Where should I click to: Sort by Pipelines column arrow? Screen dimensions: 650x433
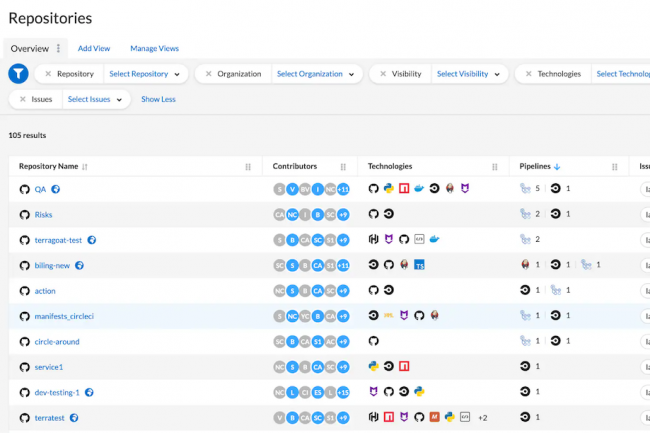pyautogui.click(x=557, y=166)
